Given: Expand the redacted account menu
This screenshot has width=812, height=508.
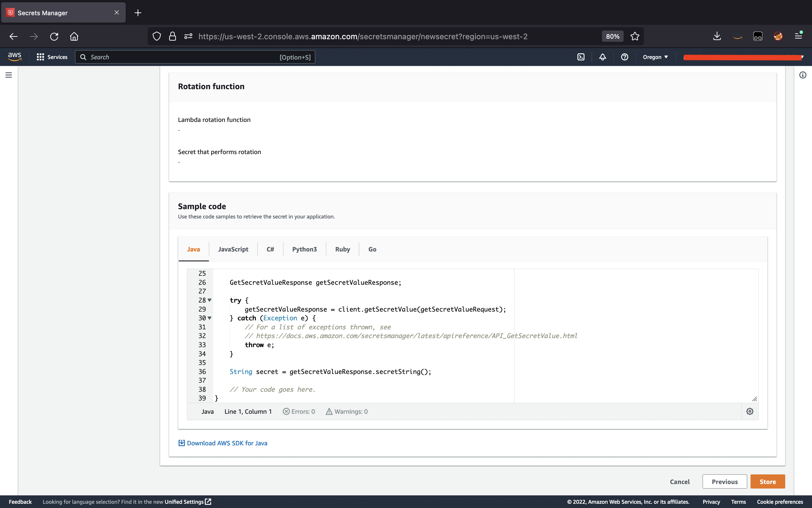Looking at the screenshot, I should pos(743,57).
